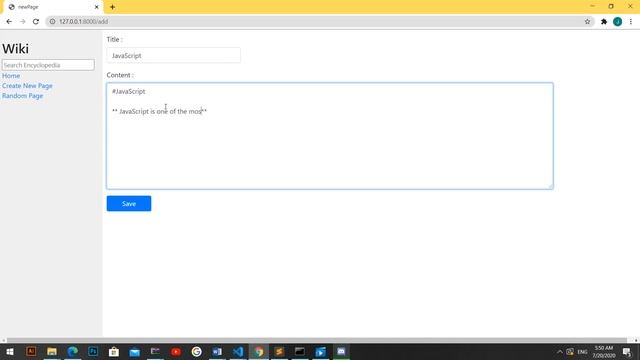The height and width of the screenshot is (360, 640).
Task: Open the video player taskbar icon
Action: (x=321, y=351)
